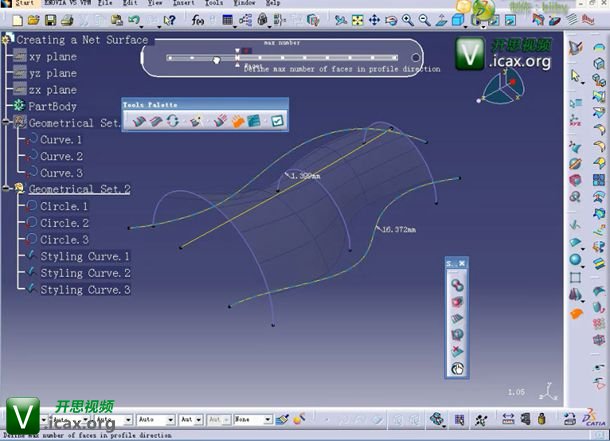Open the Design Table icon

click(228, 19)
